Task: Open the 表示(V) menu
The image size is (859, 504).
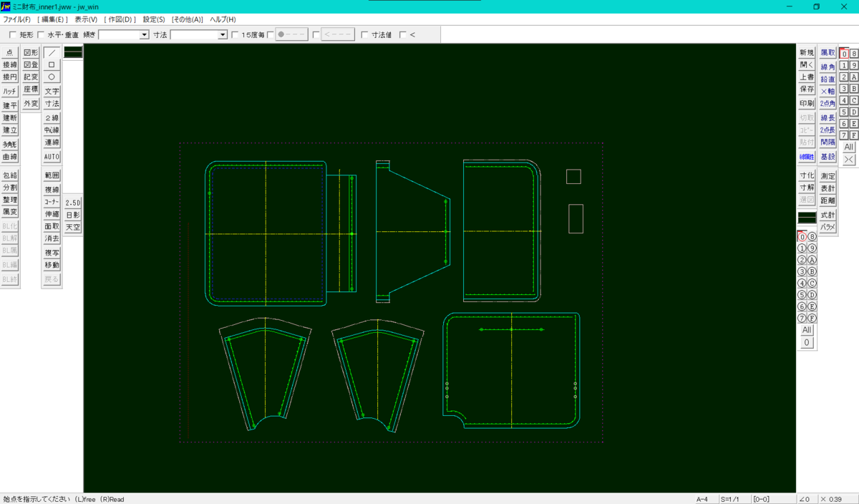Action: [x=86, y=19]
